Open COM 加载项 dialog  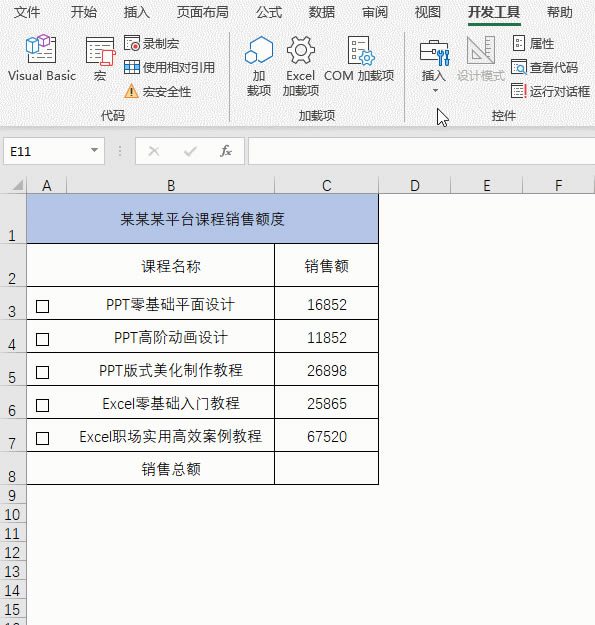[359, 58]
